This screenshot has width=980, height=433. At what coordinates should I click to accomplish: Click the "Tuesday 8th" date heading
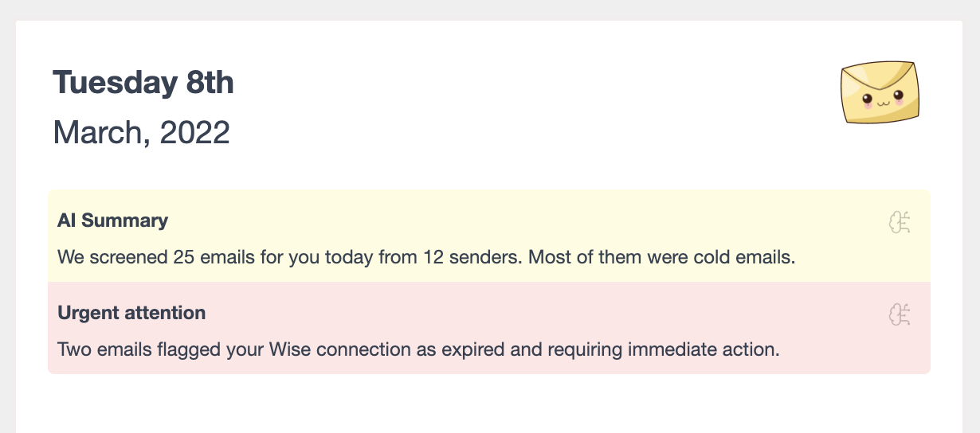click(x=143, y=83)
